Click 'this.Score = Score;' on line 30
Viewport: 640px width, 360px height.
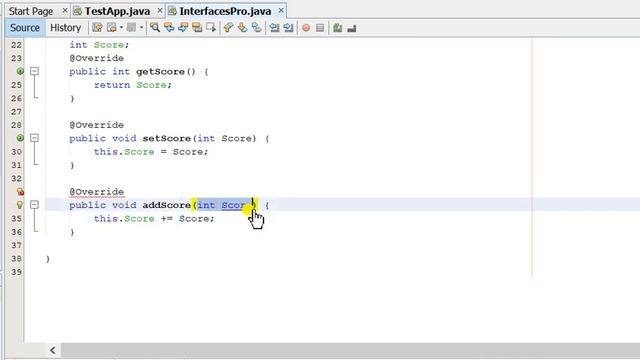coord(151,152)
